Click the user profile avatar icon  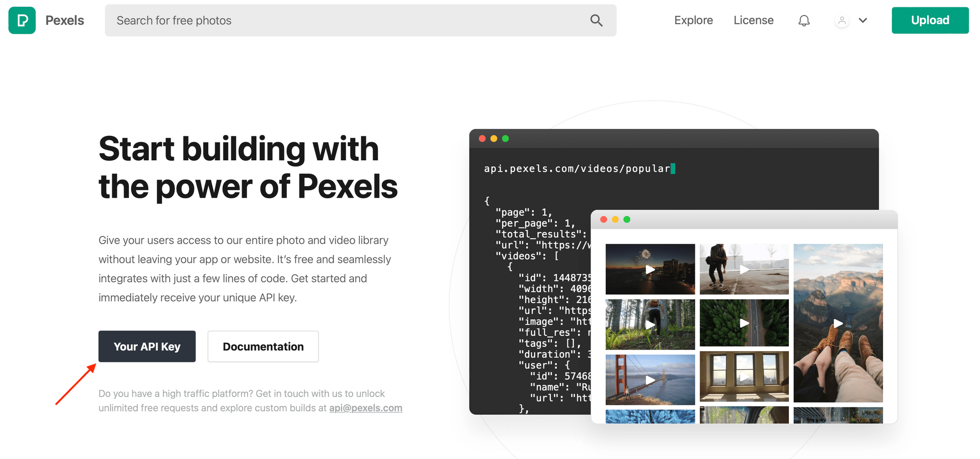pos(842,21)
